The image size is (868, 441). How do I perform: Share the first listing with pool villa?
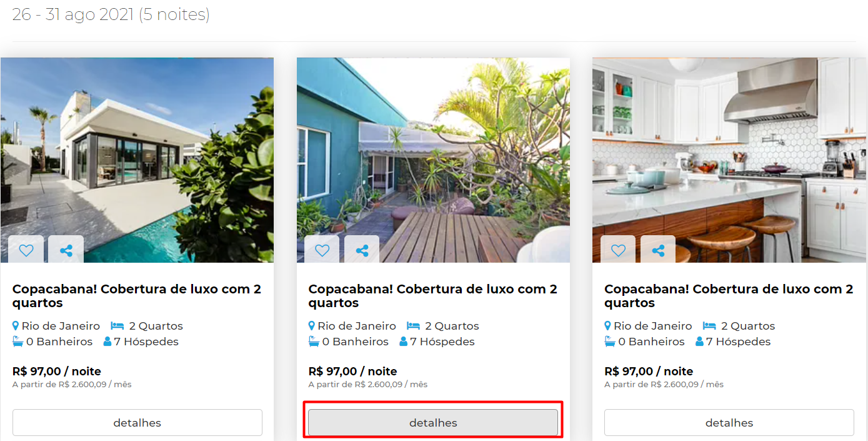point(66,250)
